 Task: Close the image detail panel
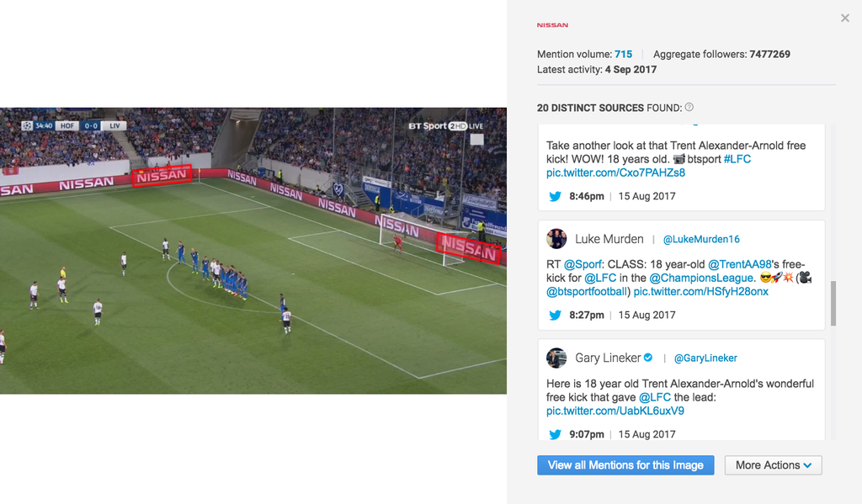(x=845, y=19)
